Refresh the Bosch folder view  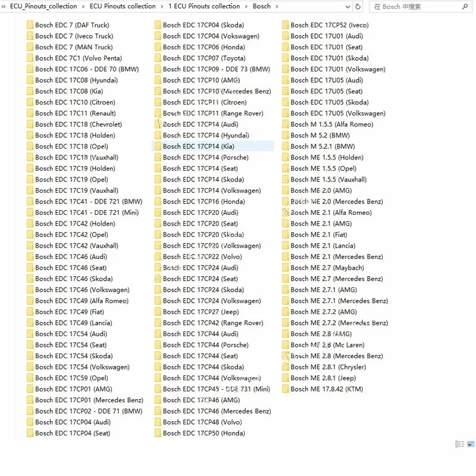(358, 7)
